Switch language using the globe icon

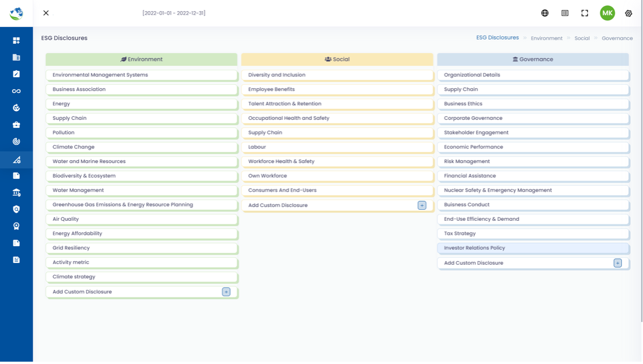point(544,13)
